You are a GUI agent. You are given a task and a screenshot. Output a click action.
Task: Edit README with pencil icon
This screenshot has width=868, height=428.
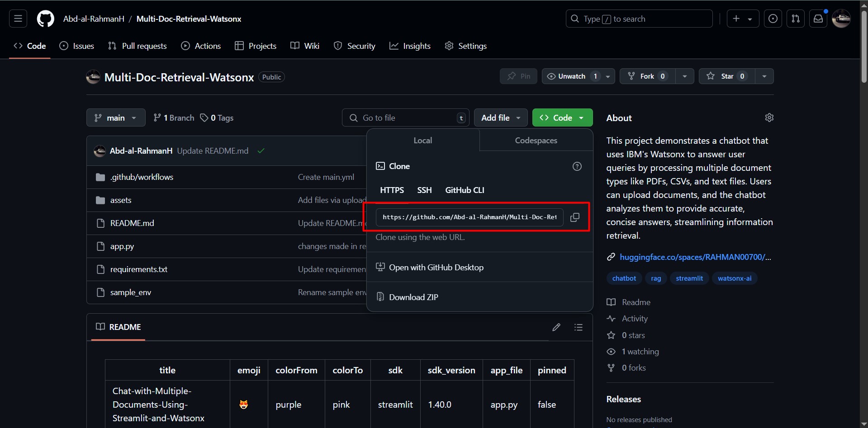(x=556, y=327)
